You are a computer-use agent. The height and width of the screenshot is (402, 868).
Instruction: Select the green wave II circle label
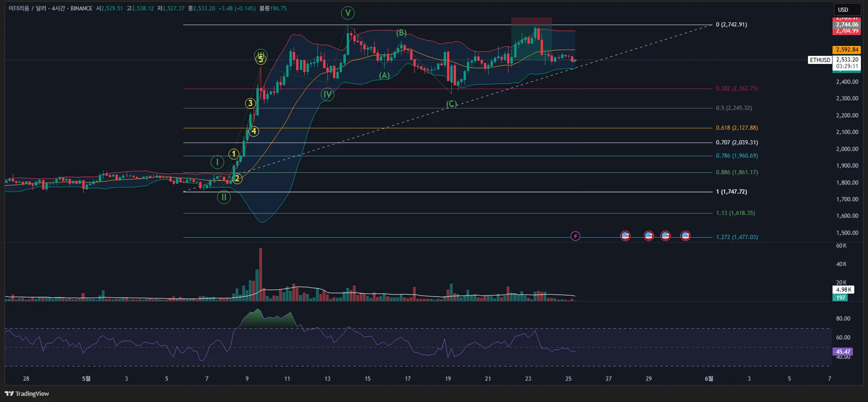pyautogui.click(x=224, y=197)
